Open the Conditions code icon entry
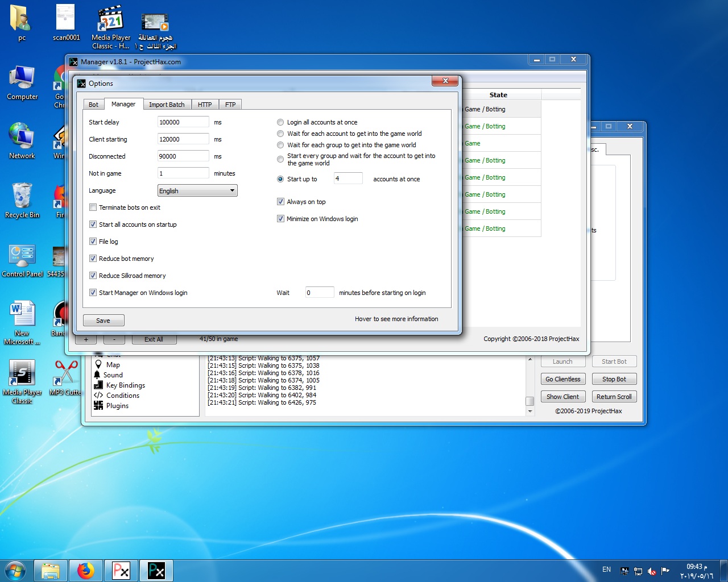The width and height of the screenshot is (728, 582). coord(98,396)
